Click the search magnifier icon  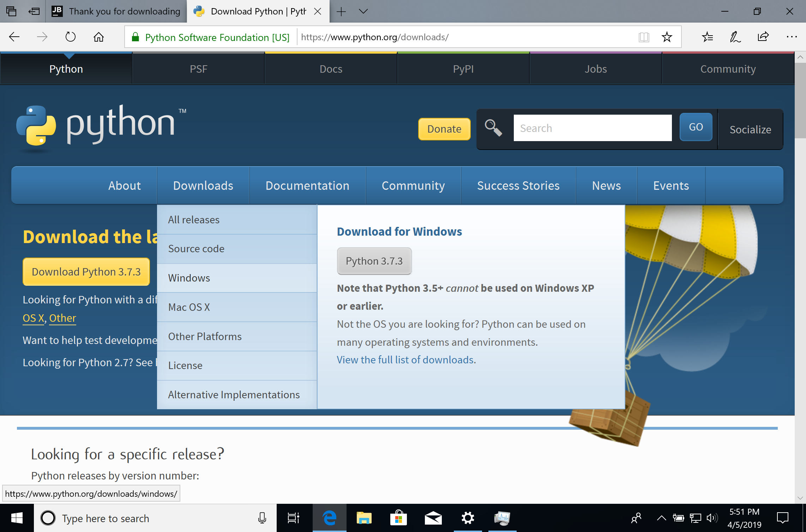pos(494,128)
